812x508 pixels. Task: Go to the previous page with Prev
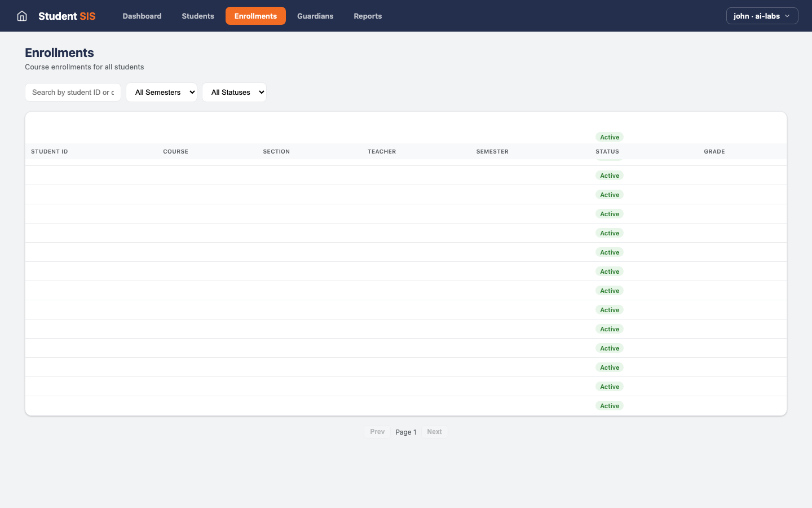377,431
